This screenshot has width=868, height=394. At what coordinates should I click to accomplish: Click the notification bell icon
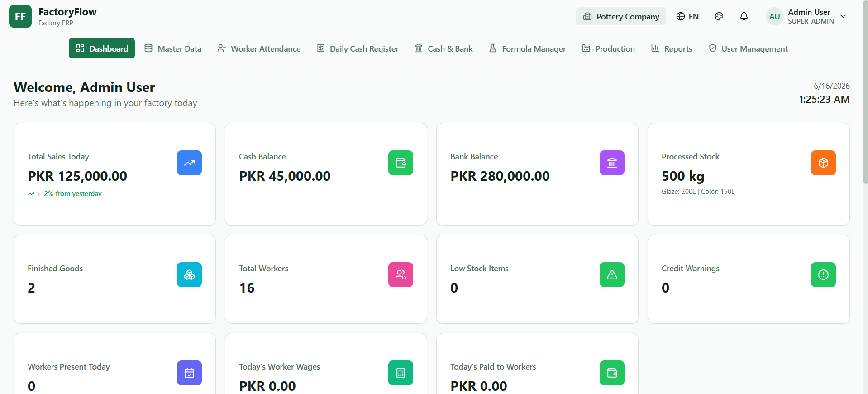click(x=744, y=16)
